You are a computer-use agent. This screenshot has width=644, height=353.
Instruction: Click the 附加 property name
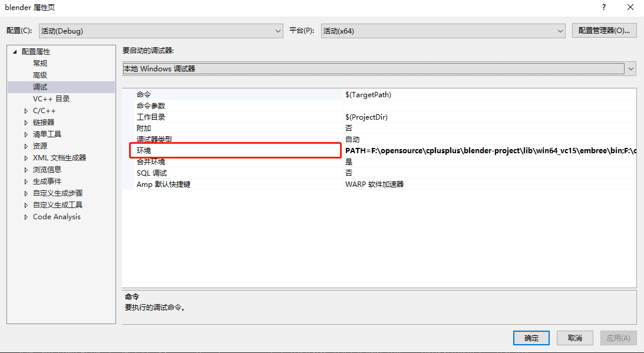point(143,128)
